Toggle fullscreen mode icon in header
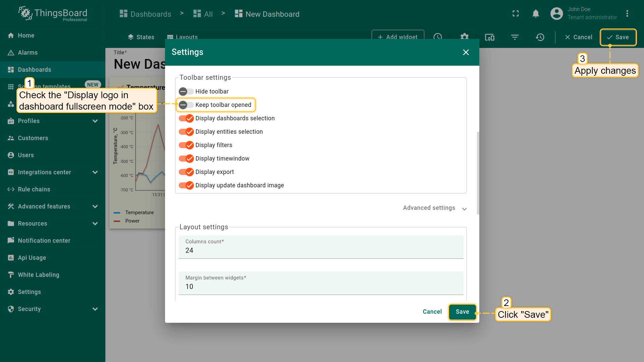This screenshot has width=644, height=362. tap(516, 14)
